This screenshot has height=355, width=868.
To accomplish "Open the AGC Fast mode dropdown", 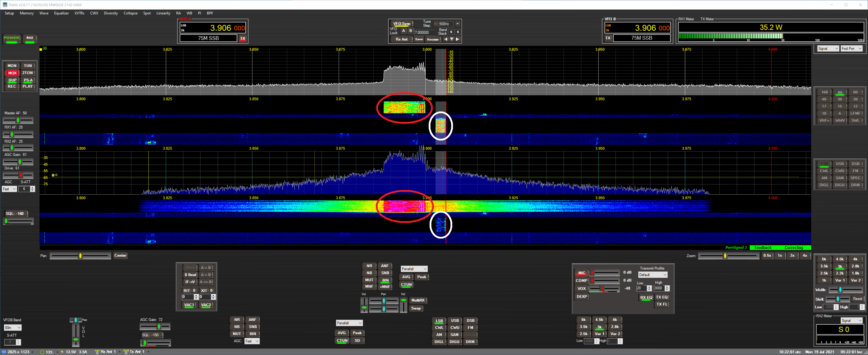I will pos(9,189).
